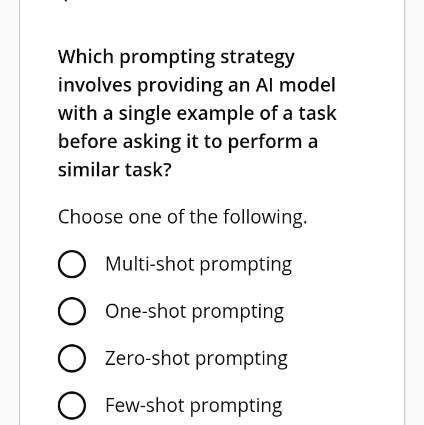Click the 'with a single example of a task' line
Image resolution: width=424 pixels, height=425 pixels.
point(197,114)
